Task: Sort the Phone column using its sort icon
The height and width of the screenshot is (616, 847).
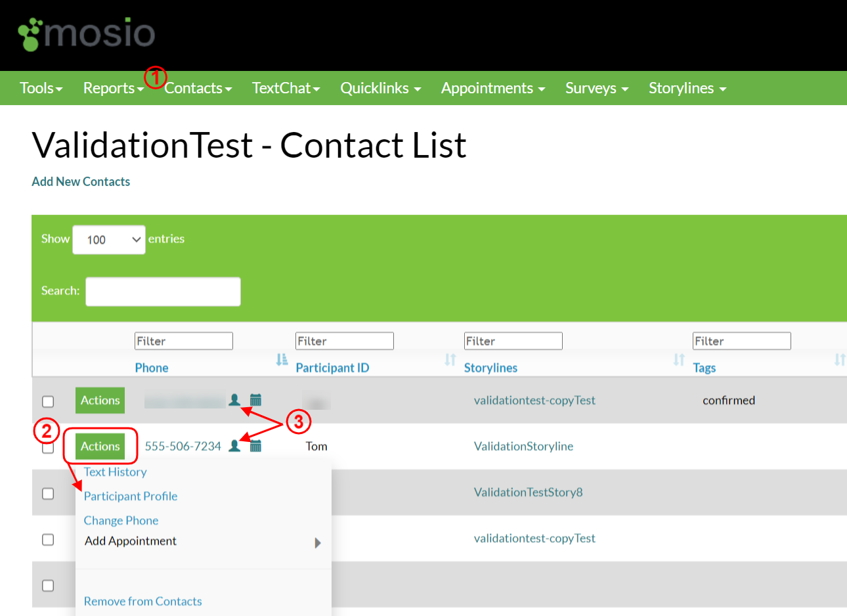Action: tap(281, 359)
